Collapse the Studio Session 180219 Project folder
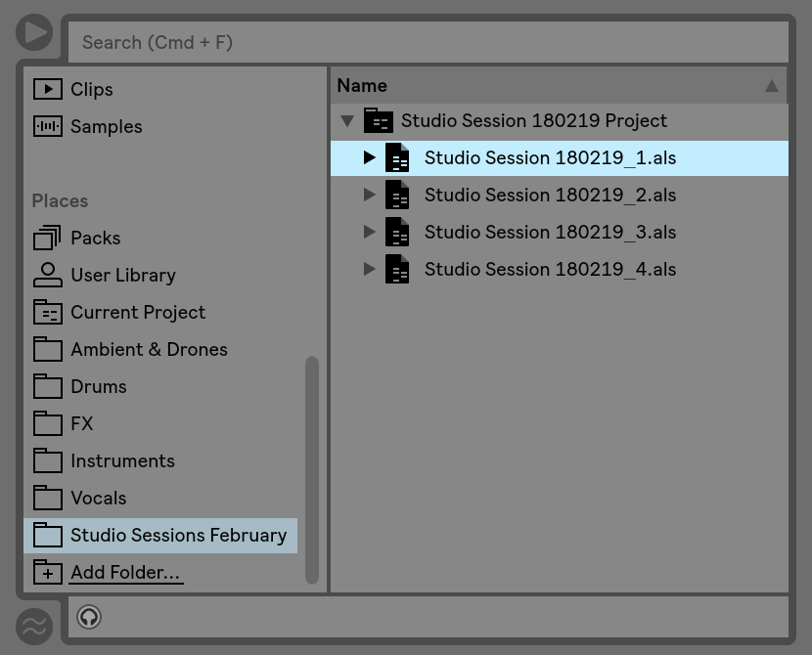Viewport: 812px width, 655px height. 346,121
